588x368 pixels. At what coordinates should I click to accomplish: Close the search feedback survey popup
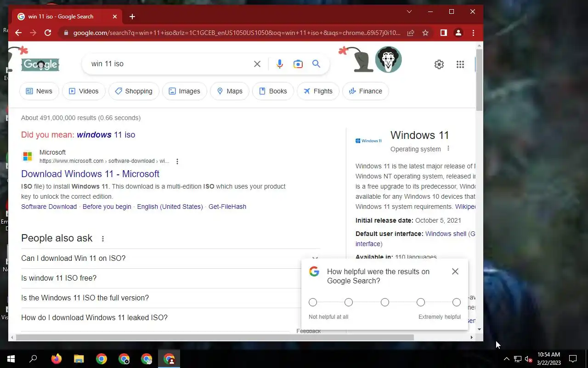(x=455, y=271)
